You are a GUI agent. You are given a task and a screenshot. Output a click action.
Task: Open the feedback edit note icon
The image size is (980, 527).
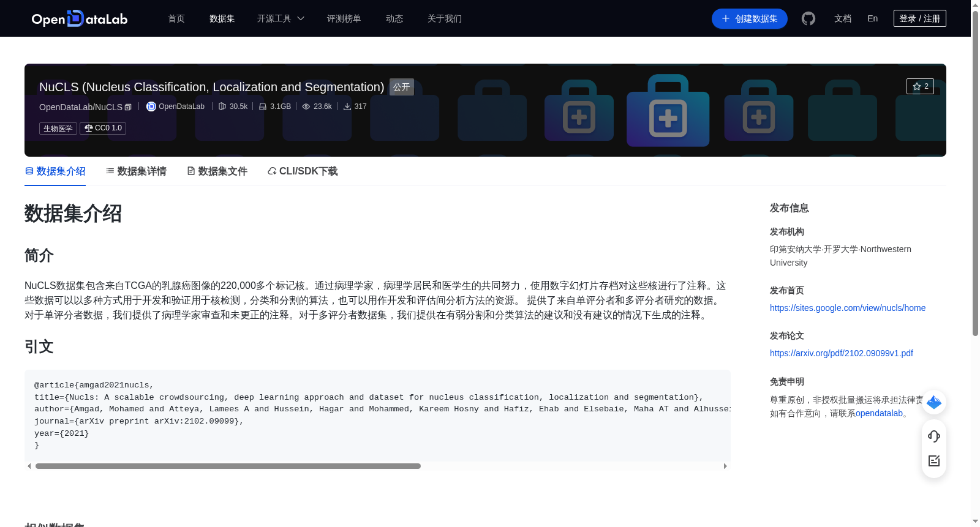[x=934, y=461]
